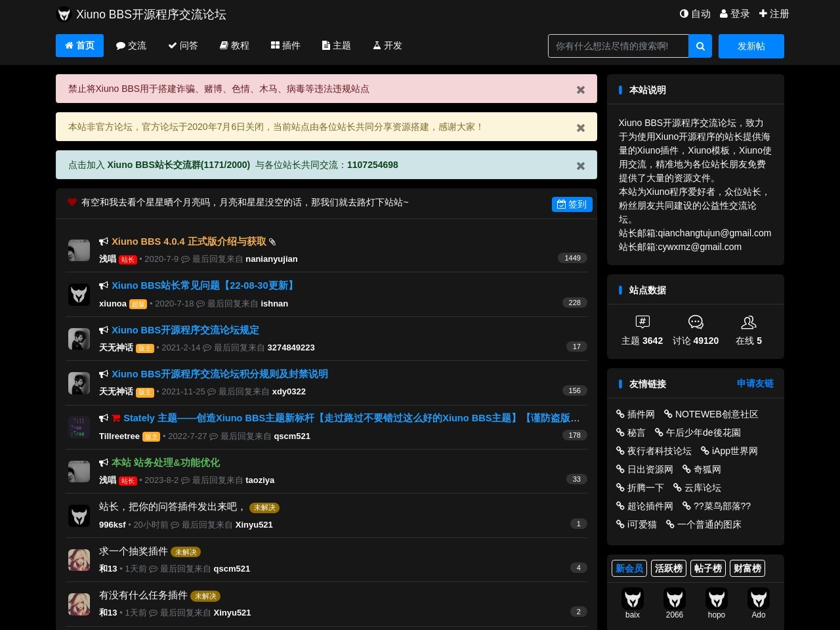Click xiunoa's avatar thumbnail
The image size is (840, 630).
pos(79,294)
